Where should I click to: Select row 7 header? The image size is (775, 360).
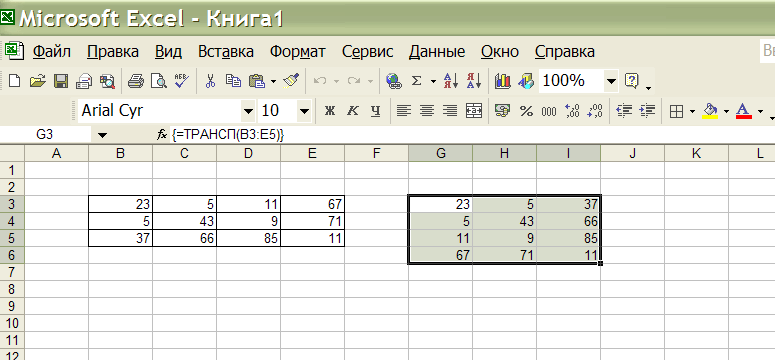pyautogui.click(x=12, y=272)
